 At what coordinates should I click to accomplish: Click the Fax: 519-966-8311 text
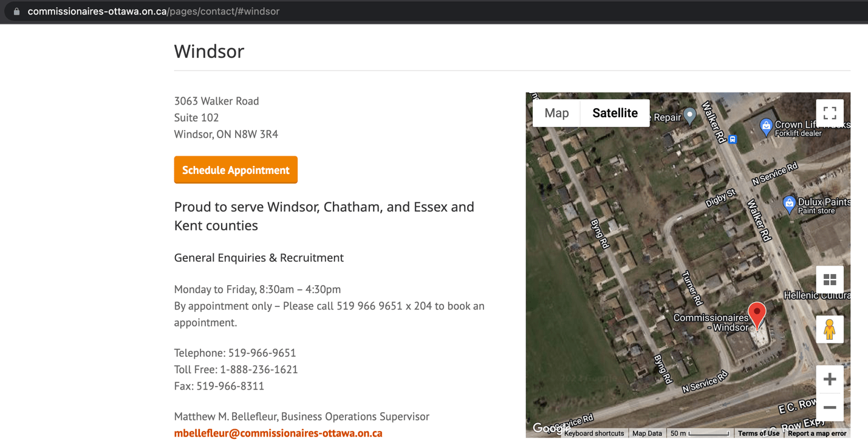219,386
